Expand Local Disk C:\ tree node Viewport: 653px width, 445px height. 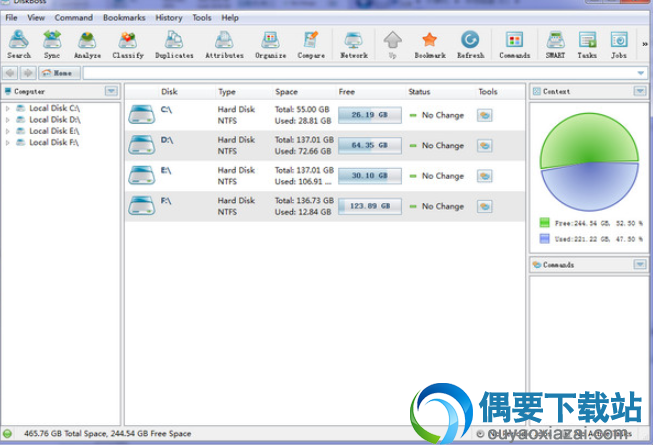[x=7, y=108]
